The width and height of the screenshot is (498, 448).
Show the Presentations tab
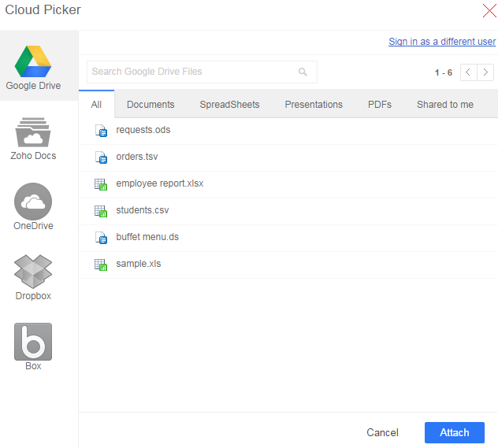pyautogui.click(x=314, y=105)
